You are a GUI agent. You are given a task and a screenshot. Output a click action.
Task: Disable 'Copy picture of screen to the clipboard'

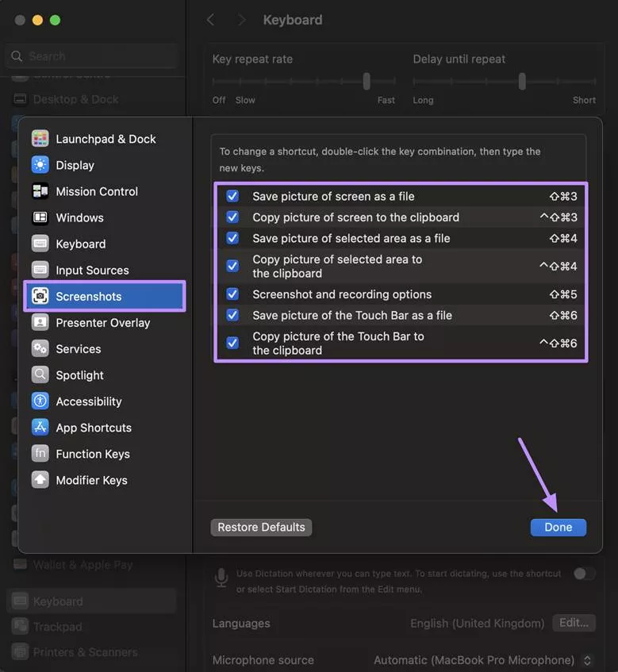pyautogui.click(x=232, y=217)
